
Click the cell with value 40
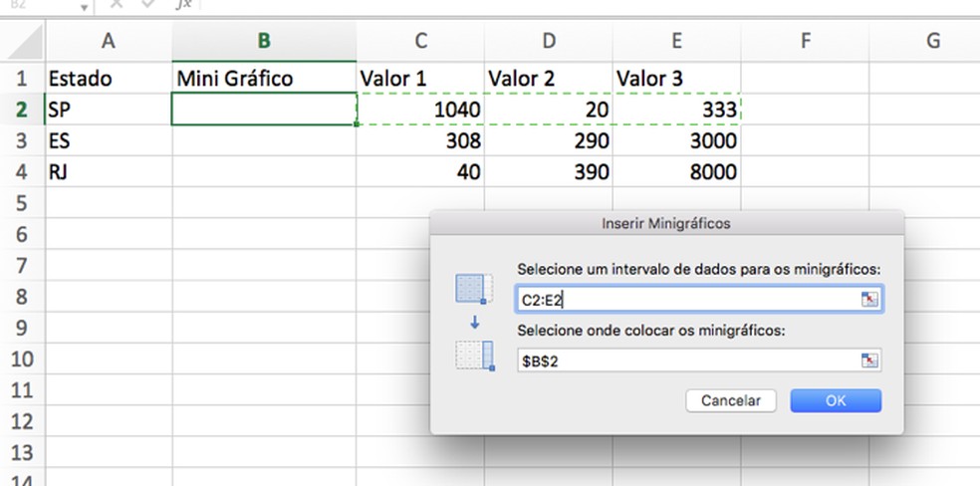420,171
